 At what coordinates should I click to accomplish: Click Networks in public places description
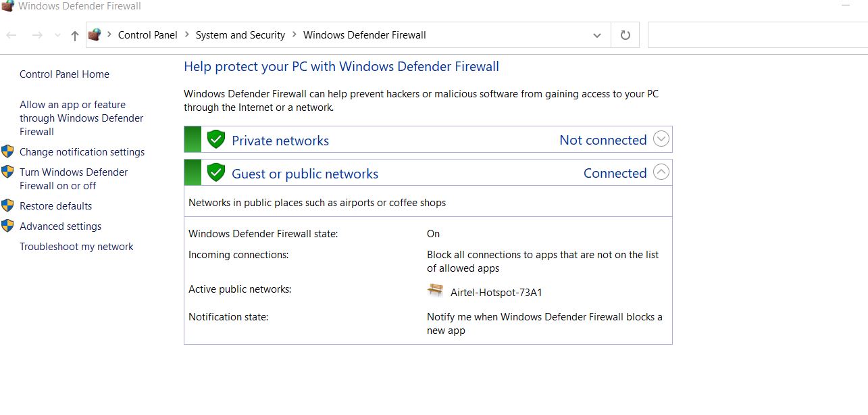coord(317,203)
